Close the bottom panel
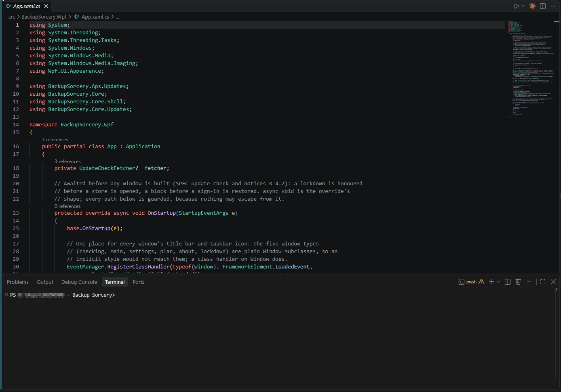561x392 pixels. tap(553, 282)
